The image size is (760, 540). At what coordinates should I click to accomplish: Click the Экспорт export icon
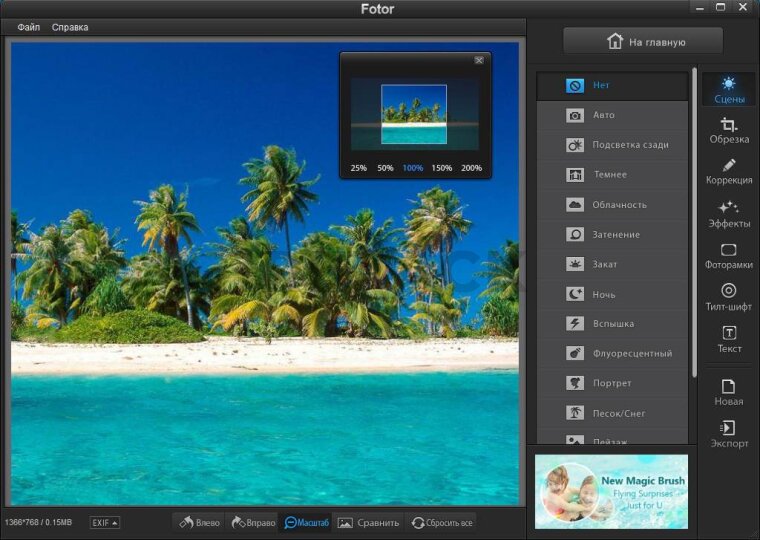[x=729, y=434]
